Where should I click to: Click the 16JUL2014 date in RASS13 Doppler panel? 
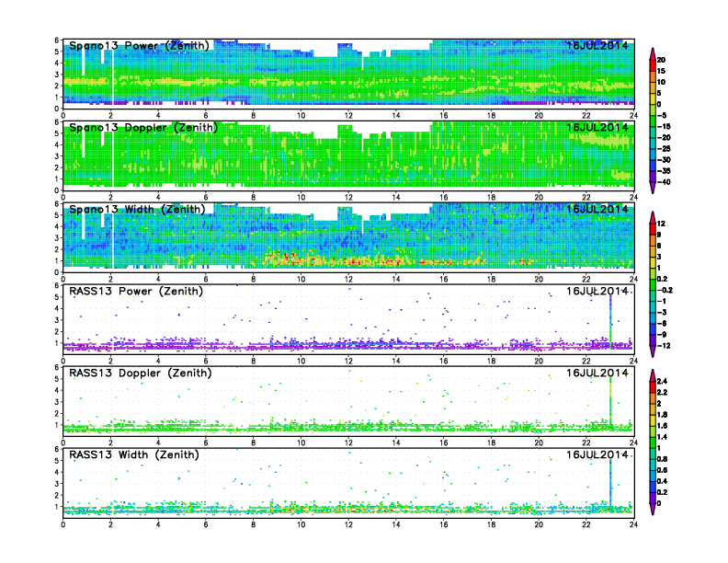click(x=597, y=373)
